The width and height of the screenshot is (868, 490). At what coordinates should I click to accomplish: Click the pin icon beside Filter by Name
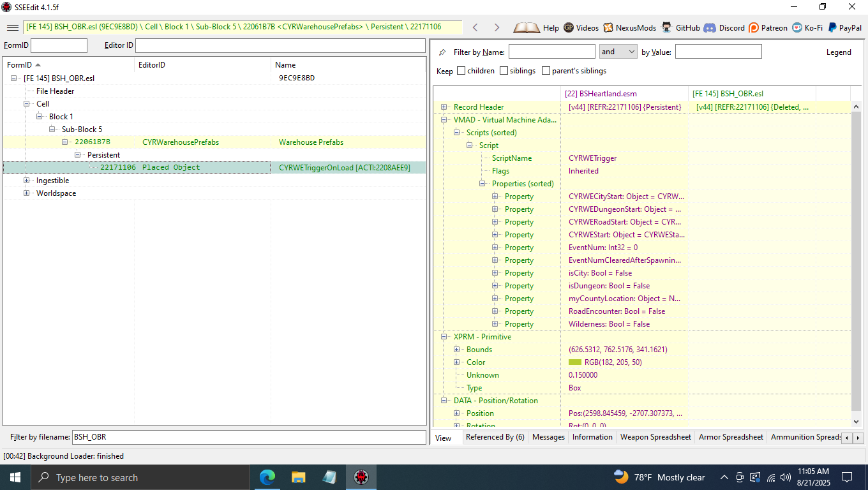tap(443, 52)
